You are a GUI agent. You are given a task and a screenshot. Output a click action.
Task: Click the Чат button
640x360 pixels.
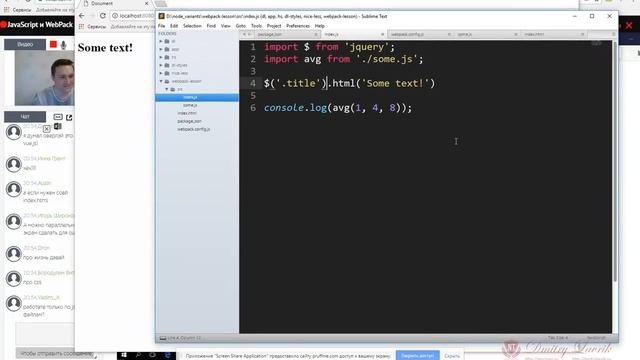[25, 117]
